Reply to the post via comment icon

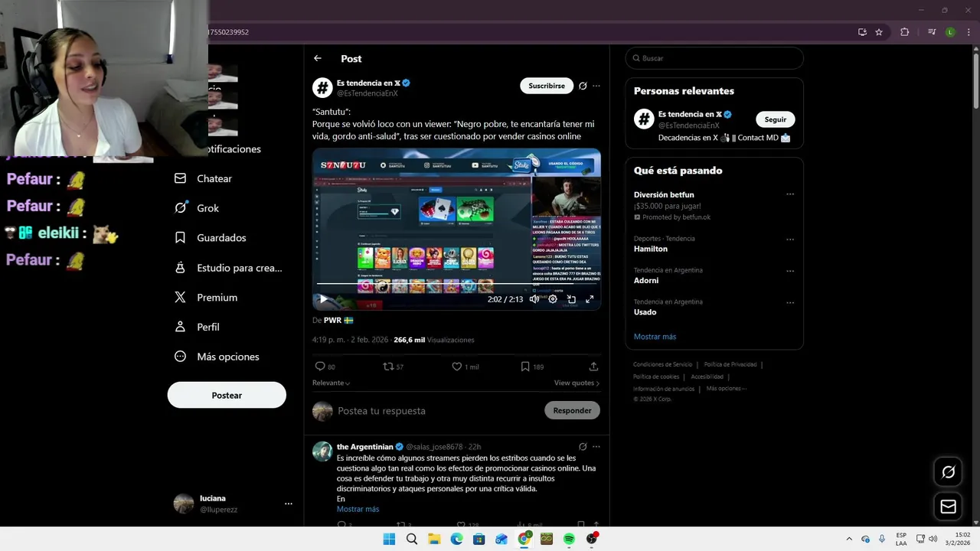pyautogui.click(x=320, y=367)
